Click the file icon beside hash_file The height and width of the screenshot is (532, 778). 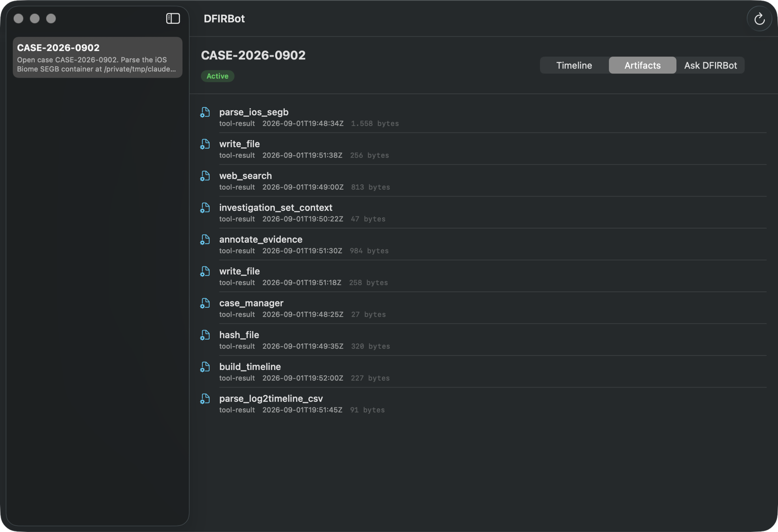click(205, 335)
